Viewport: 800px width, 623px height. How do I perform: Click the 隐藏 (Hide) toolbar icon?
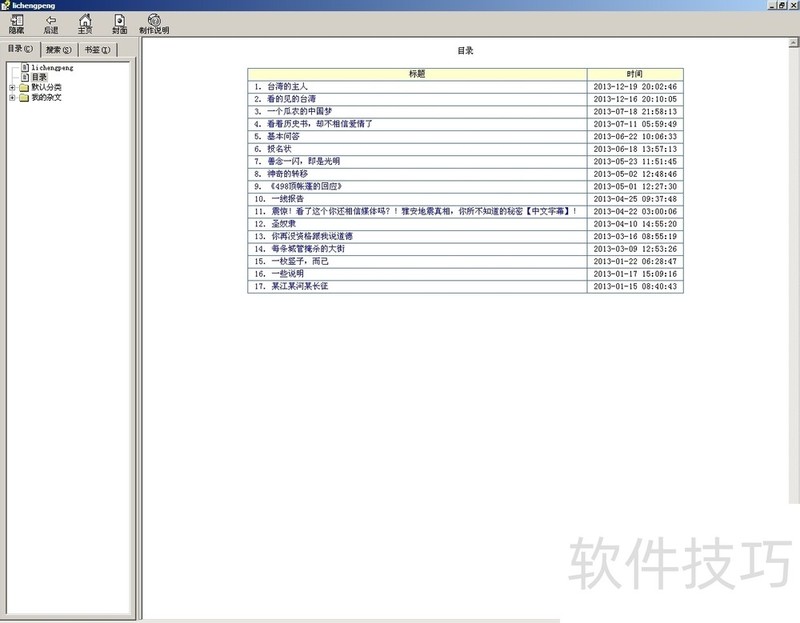(x=16, y=24)
